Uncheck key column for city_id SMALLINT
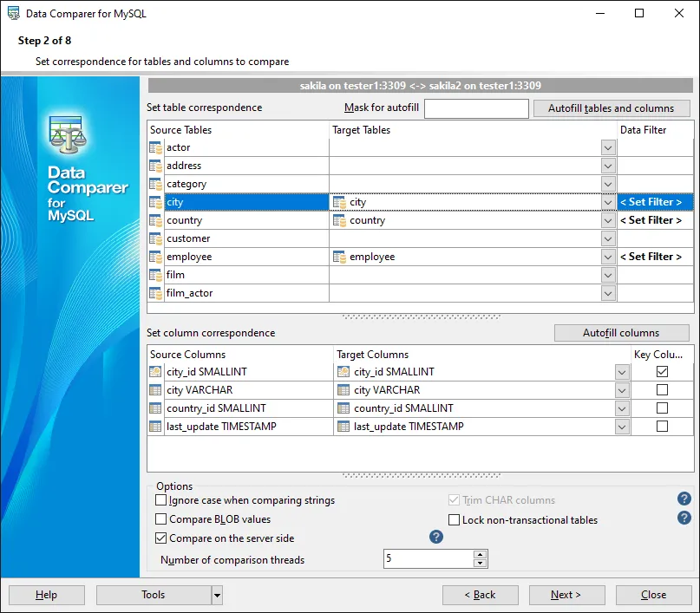This screenshot has width=700, height=613. (662, 372)
